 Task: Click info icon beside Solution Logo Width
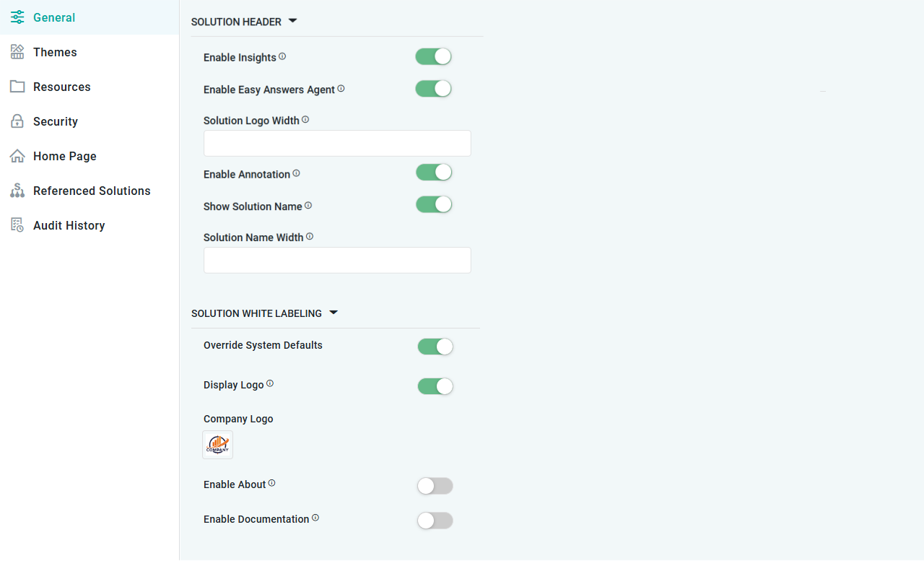[305, 120]
